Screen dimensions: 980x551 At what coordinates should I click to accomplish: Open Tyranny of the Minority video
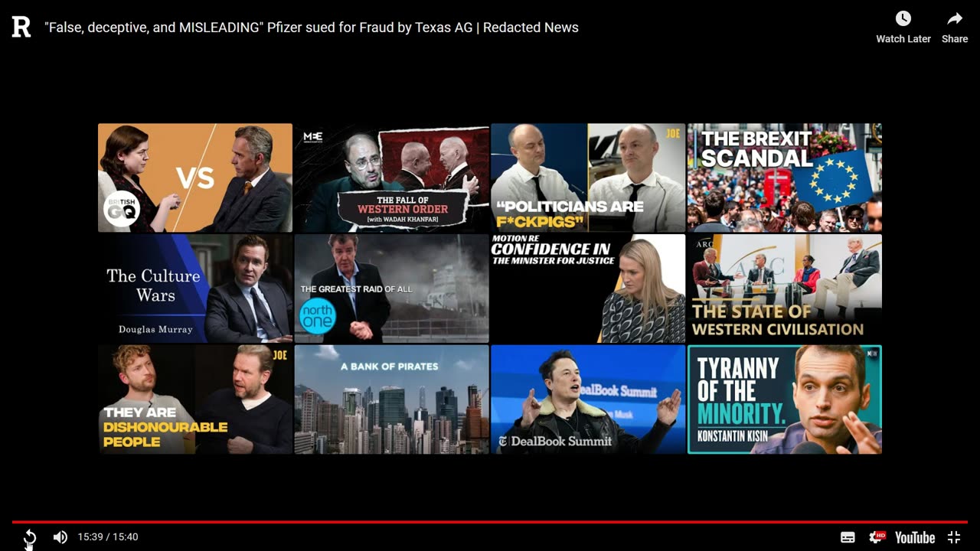pyautogui.click(x=785, y=399)
